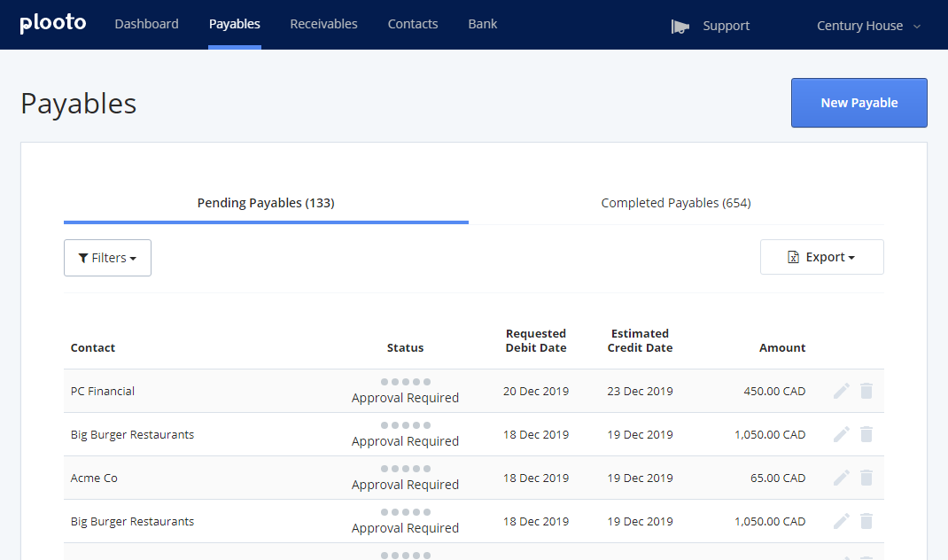Open the Bank menu item
This screenshot has width=948, height=560.
[482, 24]
